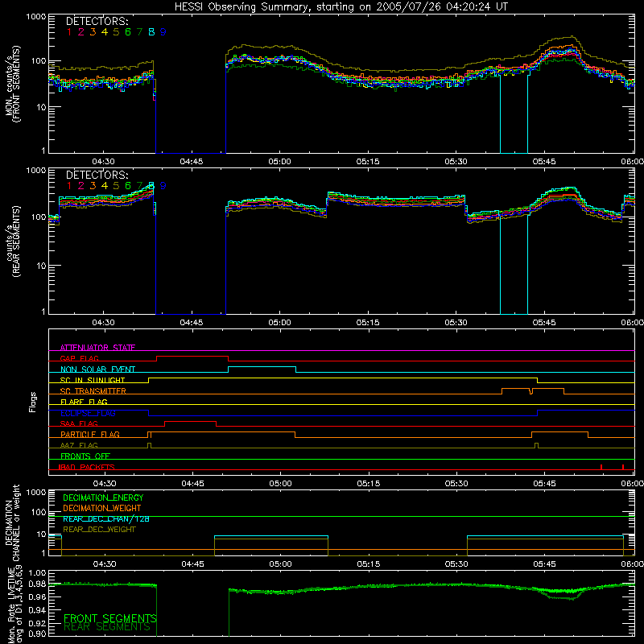Click the 0.98 tick on livetime axis
Image resolution: width=644 pixels, height=644 pixels.
[37, 584]
